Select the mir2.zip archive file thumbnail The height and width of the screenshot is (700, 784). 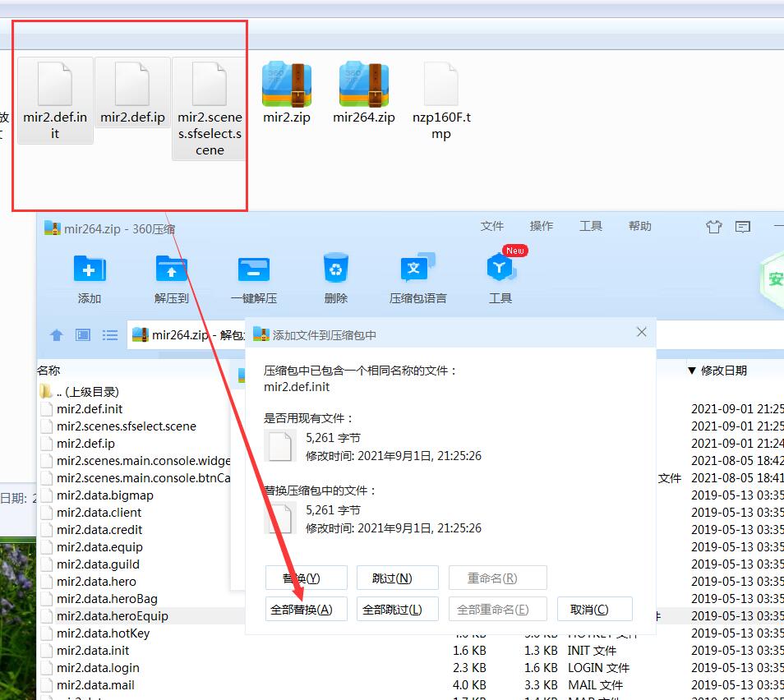click(x=287, y=94)
